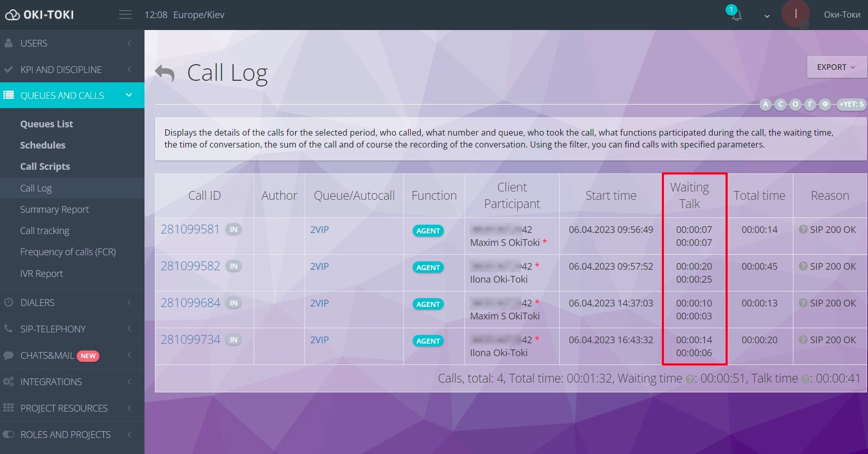This screenshot has width=868, height=454.
Task: Click ROLES AND PROJECTS toggle icon
Action: point(8,434)
